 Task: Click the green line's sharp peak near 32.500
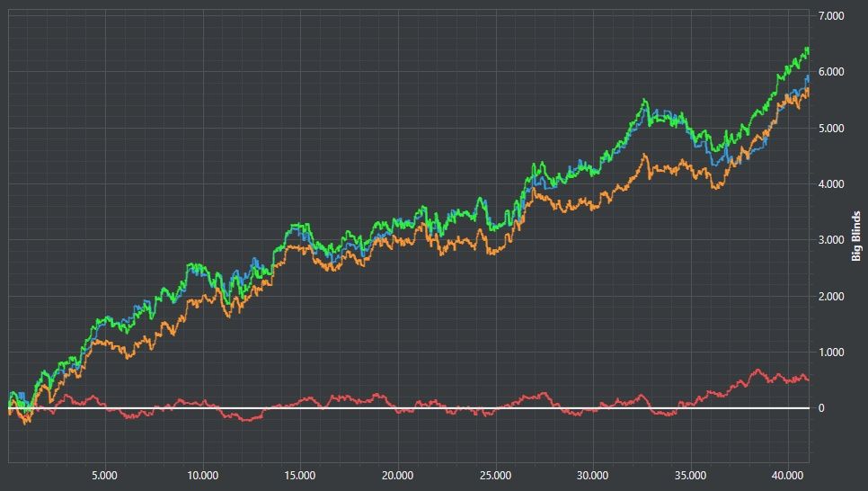643,101
